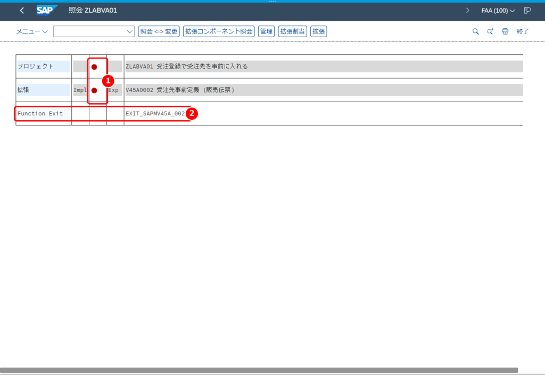Select the 拡張 row label
Screen dimensions: 545x392
(43, 90)
